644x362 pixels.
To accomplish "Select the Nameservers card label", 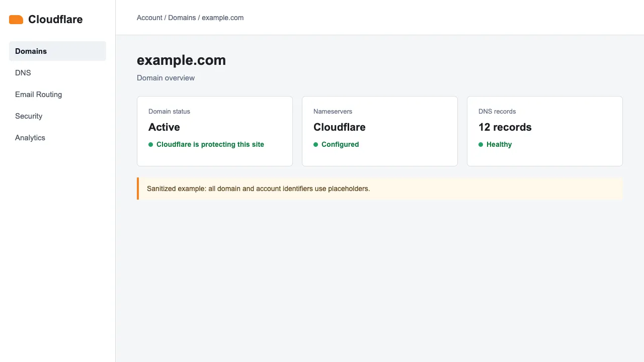I will 333,112.
